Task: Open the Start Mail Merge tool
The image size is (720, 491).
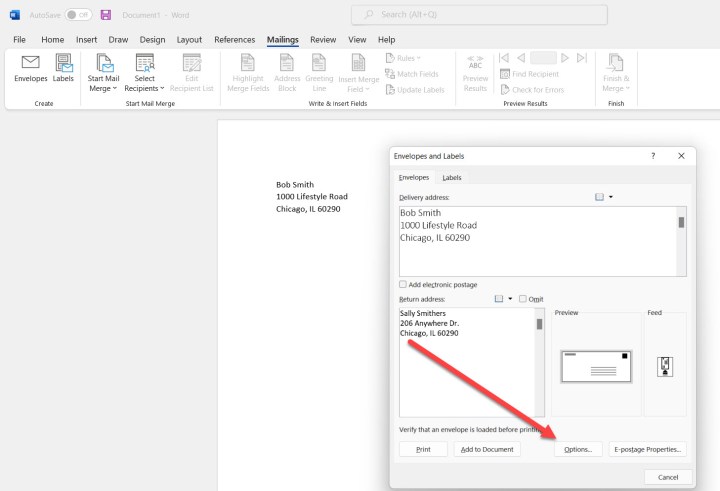Action: 103,72
